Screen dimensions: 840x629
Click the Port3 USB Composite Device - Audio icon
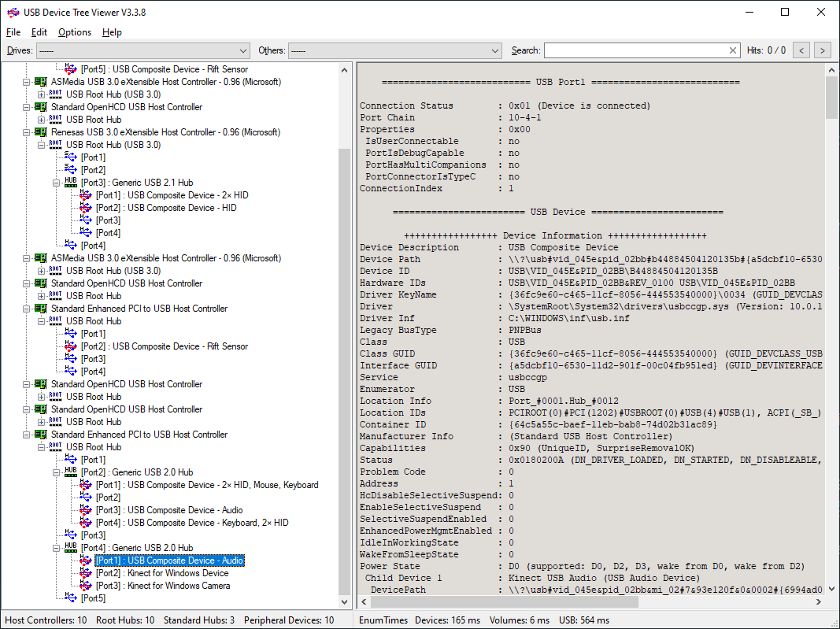pyautogui.click(x=85, y=510)
